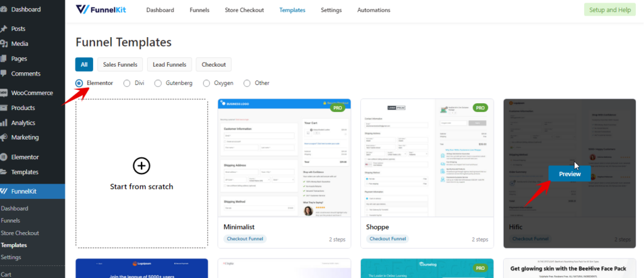The width and height of the screenshot is (644, 278).
Task: Open Media in WordPress sidebar
Action: click(19, 43)
